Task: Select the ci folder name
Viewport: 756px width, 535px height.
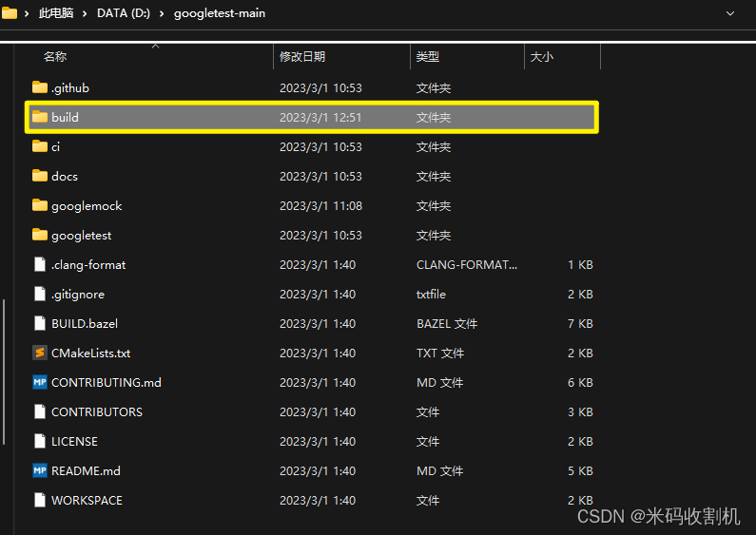Action: pos(55,146)
